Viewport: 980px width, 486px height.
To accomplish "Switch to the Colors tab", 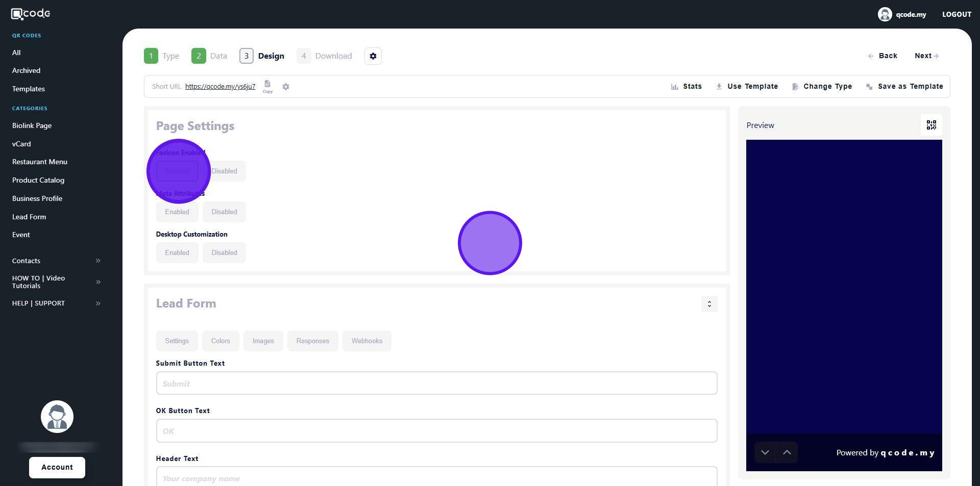I will pos(220,341).
